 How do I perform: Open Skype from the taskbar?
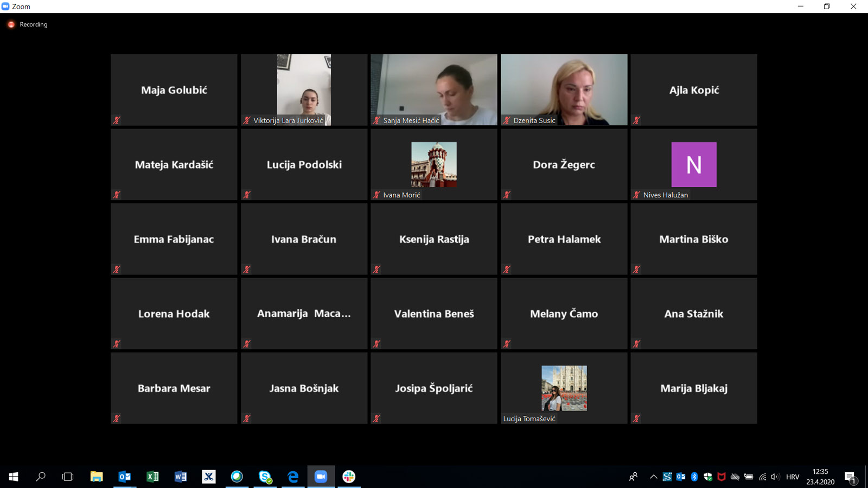click(x=265, y=477)
